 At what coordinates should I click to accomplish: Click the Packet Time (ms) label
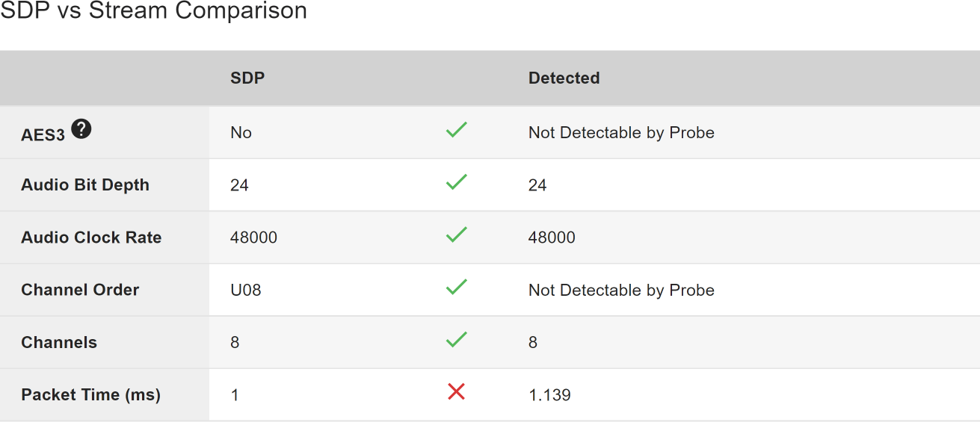(91, 395)
